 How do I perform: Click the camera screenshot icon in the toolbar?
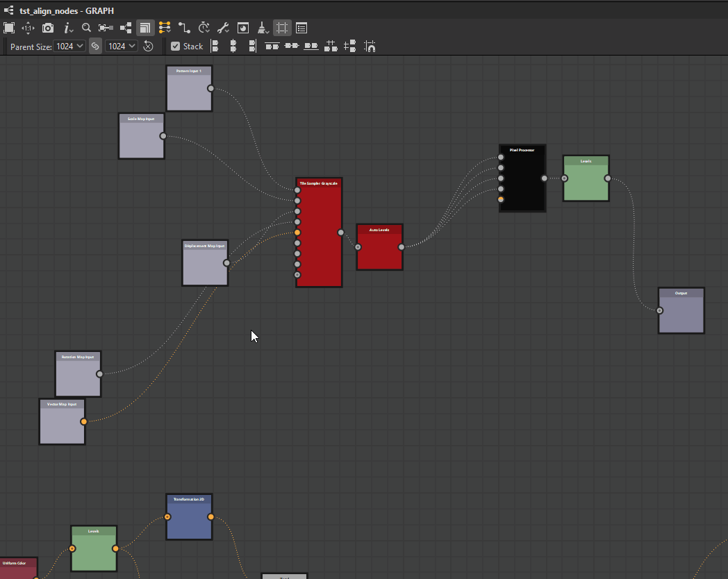pos(47,28)
